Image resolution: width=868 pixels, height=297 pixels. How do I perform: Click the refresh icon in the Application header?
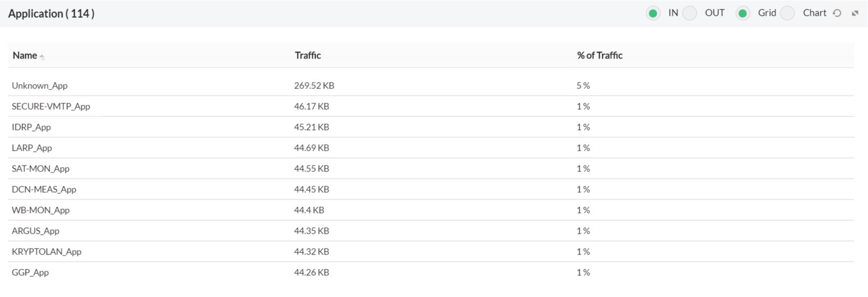837,13
